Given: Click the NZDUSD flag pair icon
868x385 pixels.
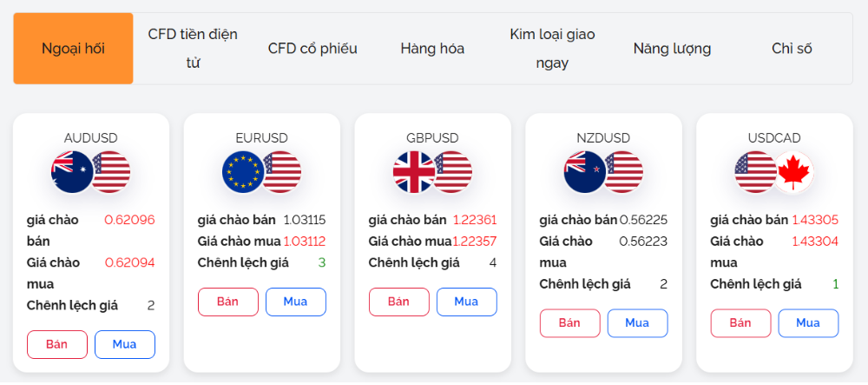Looking at the screenshot, I should [603, 171].
